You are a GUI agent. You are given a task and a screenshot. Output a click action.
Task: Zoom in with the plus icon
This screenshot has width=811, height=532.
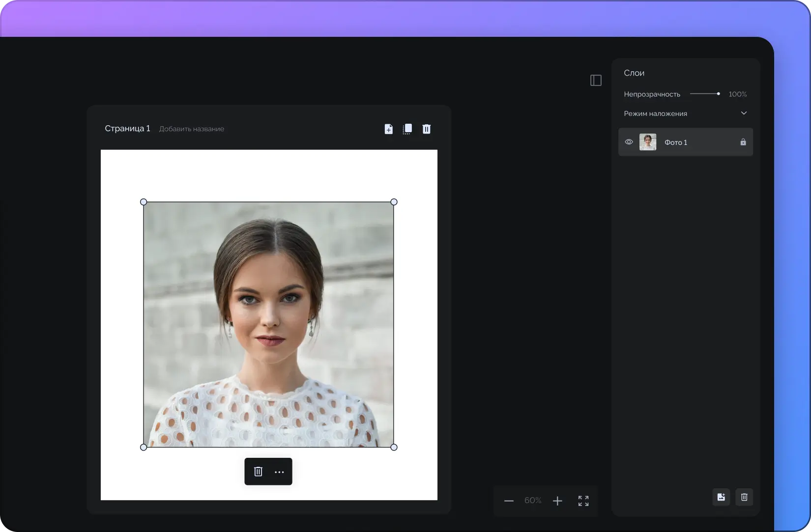point(557,501)
